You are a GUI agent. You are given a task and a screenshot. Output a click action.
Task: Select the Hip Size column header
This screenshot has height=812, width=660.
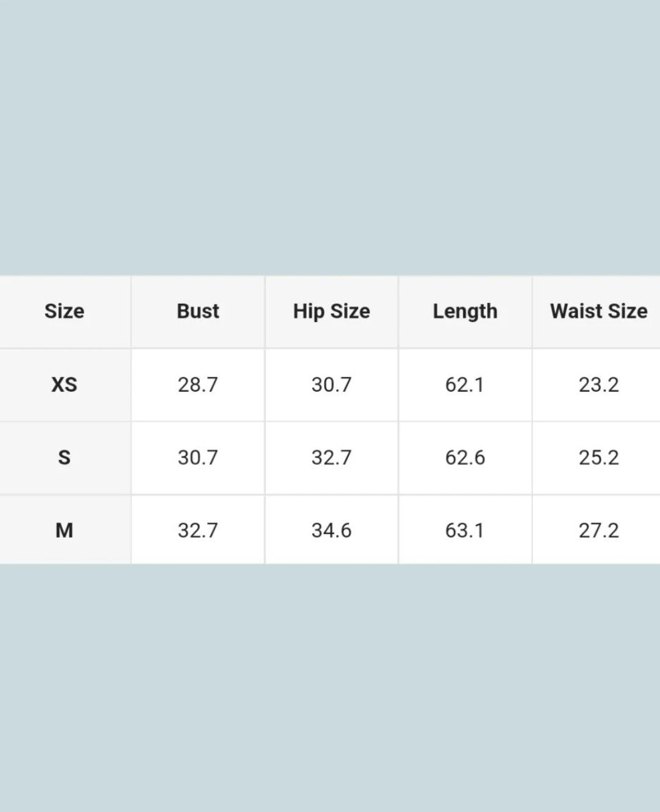[x=331, y=311]
